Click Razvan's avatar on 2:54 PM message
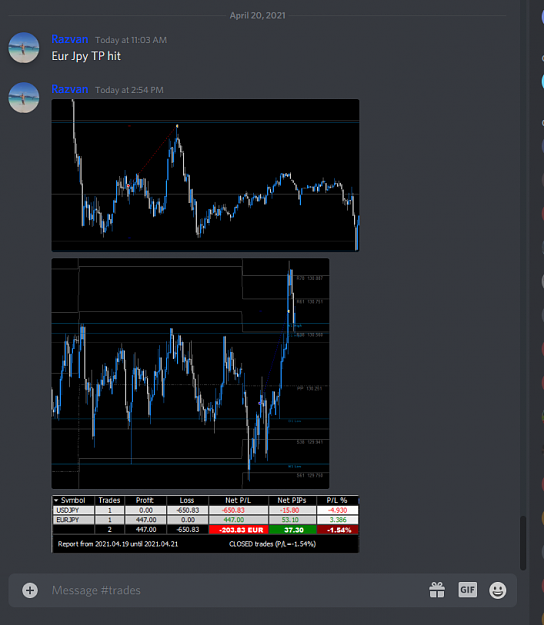The image size is (544, 625). 24,98
